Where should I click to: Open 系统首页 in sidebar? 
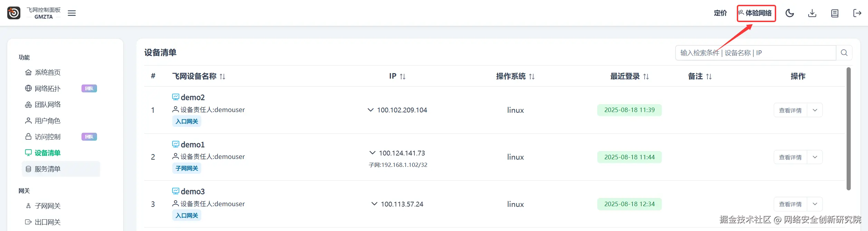pos(48,72)
